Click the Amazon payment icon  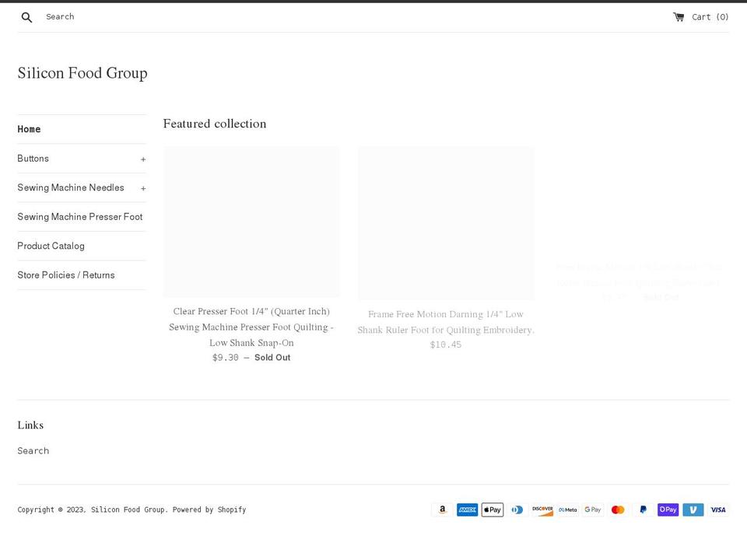coord(442,509)
